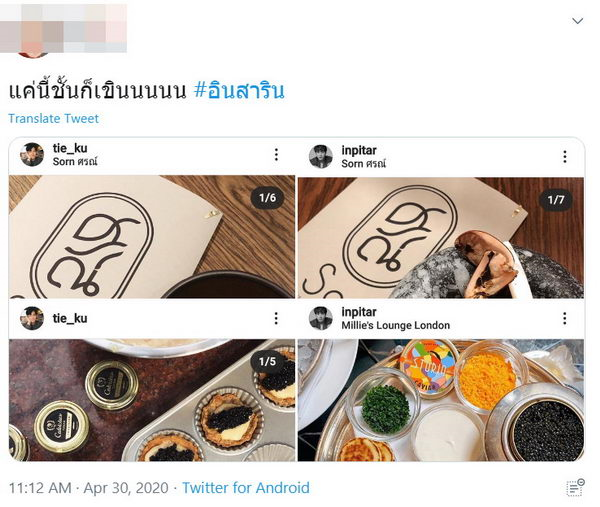The height and width of the screenshot is (507, 600).
Task: Open three-dot menu on tie_ku Sorn post
Action: [x=276, y=155]
